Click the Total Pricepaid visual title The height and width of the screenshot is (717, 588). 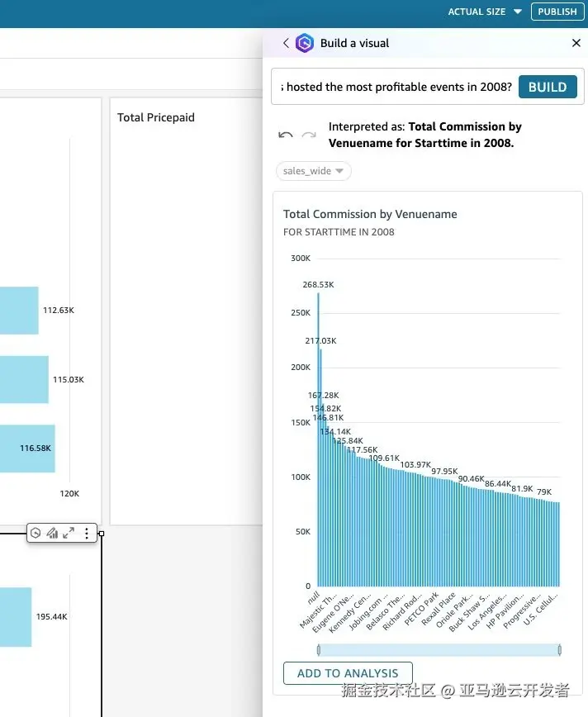point(156,117)
